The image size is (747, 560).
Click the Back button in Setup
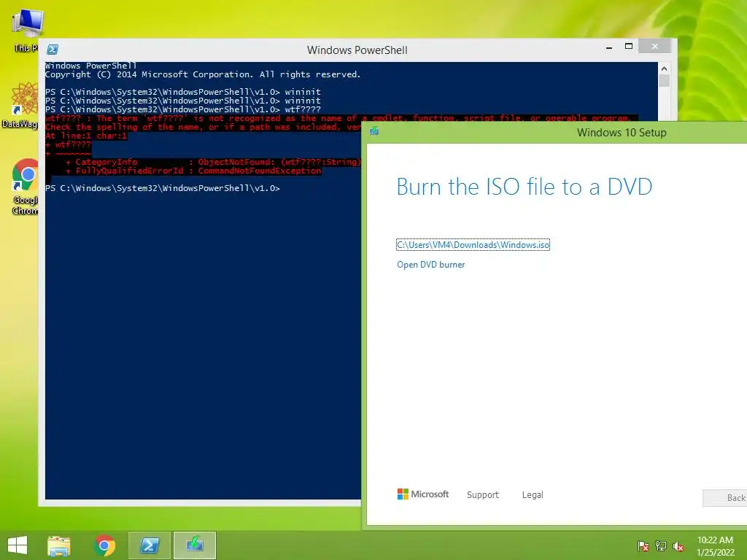pyautogui.click(x=725, y=497)
